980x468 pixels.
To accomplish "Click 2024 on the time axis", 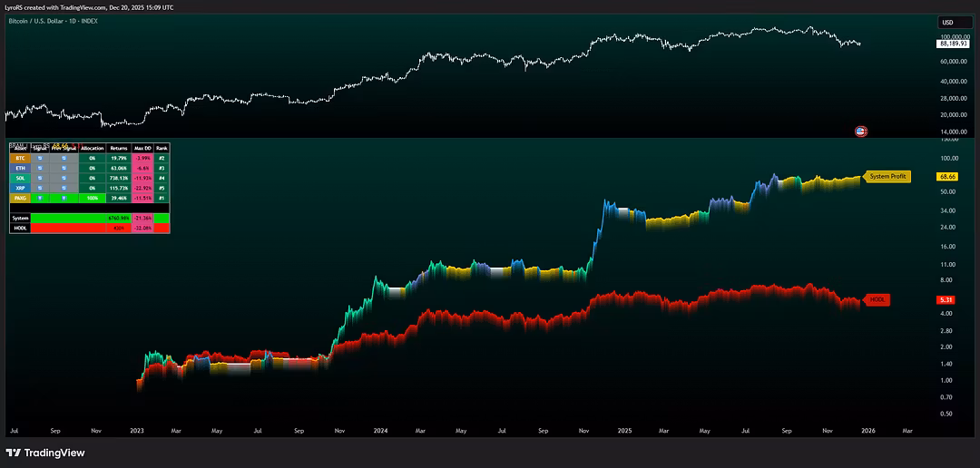I will [x=380, y=431].
